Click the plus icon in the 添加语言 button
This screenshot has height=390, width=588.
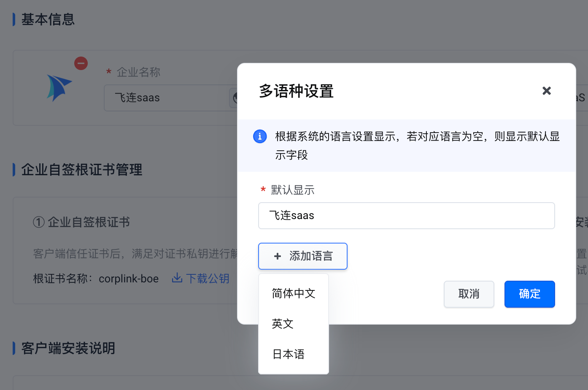(x=278, y=256)
